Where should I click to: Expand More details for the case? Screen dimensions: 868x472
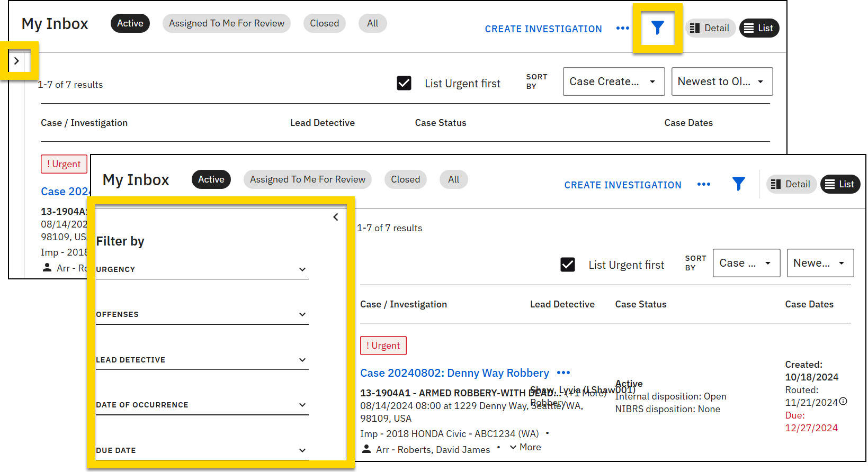[525, 447]
